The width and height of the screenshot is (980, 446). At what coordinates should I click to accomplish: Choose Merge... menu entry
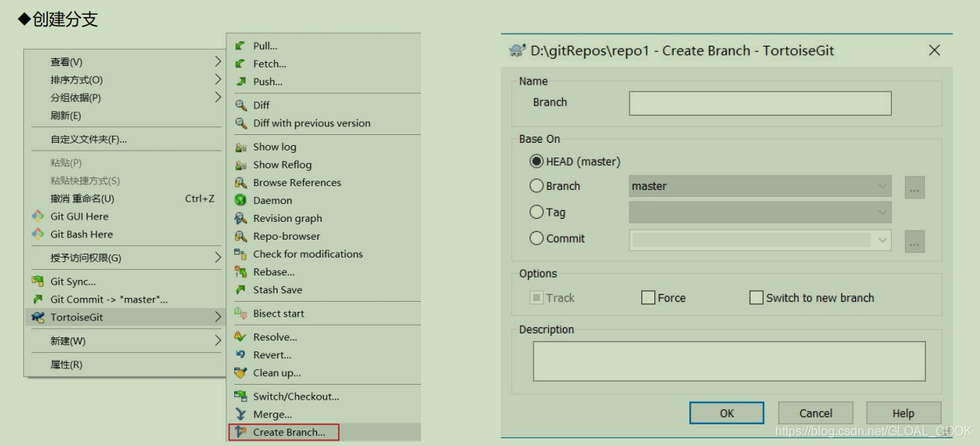pyautogui.click(x=326, y=414)
